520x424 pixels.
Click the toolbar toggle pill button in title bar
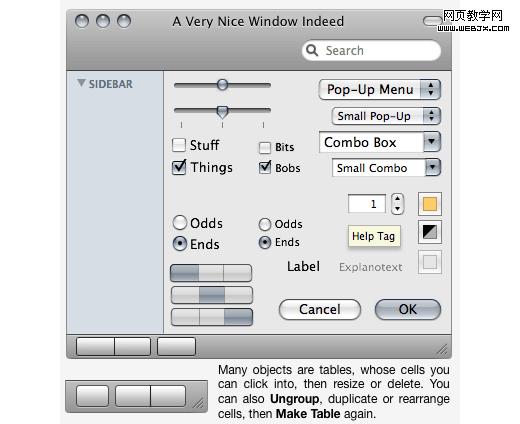[x=432, y=21]
